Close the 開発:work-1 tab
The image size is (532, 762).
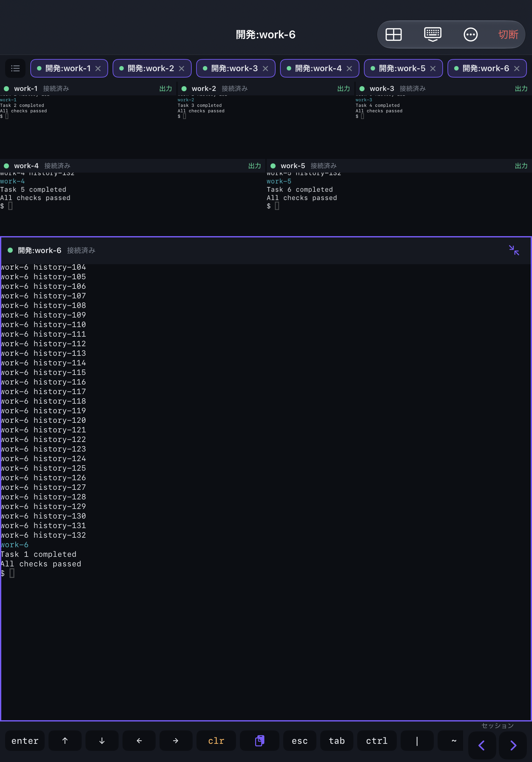coord(98,68)
